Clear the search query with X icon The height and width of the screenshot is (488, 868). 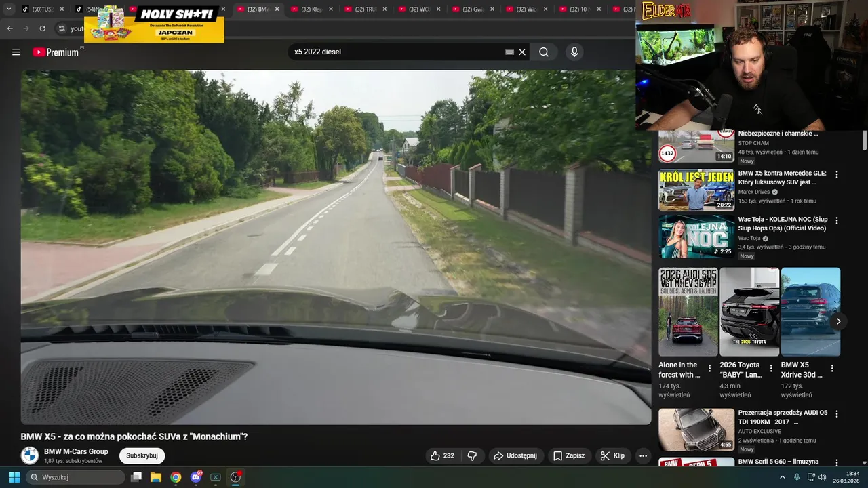[x=522, y=52]
